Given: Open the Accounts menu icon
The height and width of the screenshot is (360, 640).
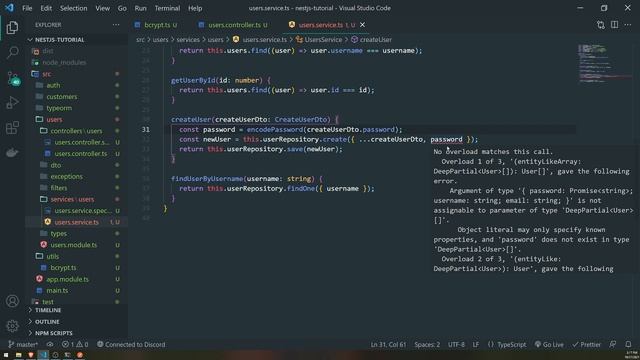Looking at the screenshot, I should pyautogui.click(x=12, y=301).
